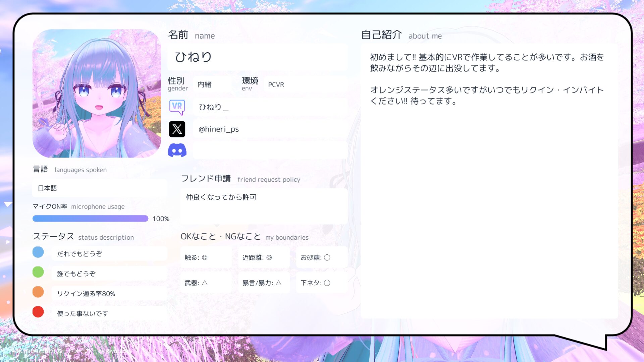Click the avatar profile picture
Screen dimensions: 644x362
97,93
